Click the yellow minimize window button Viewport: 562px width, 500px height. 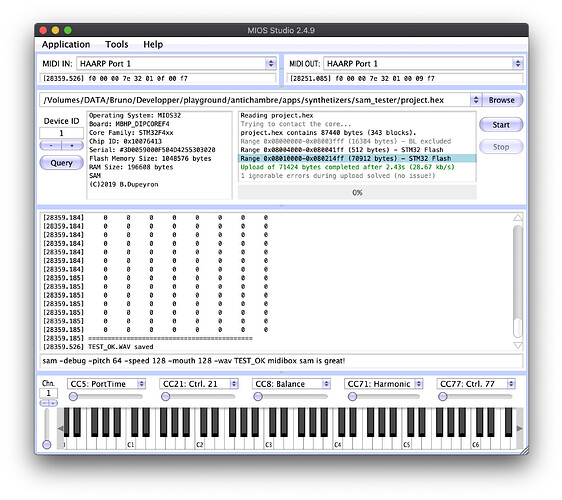pyautogui.click(x=55, y=30)
